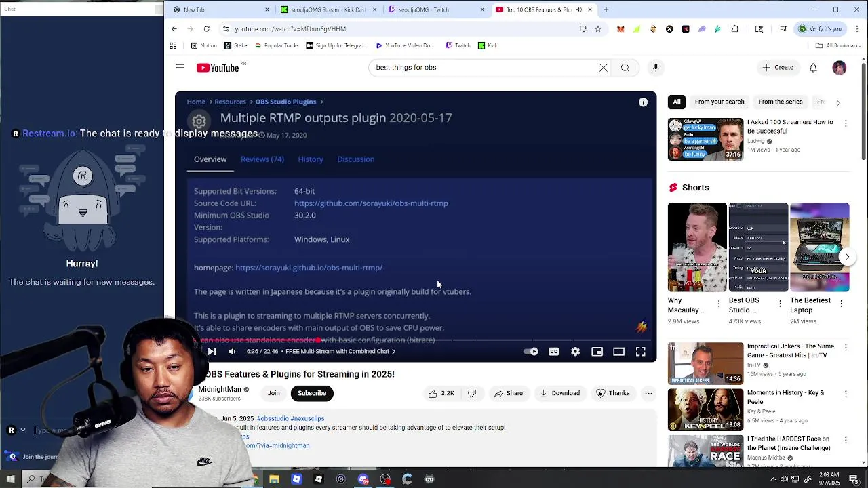Open Chrome three-dot menu

pyautogui.click(x=857, y=28)
